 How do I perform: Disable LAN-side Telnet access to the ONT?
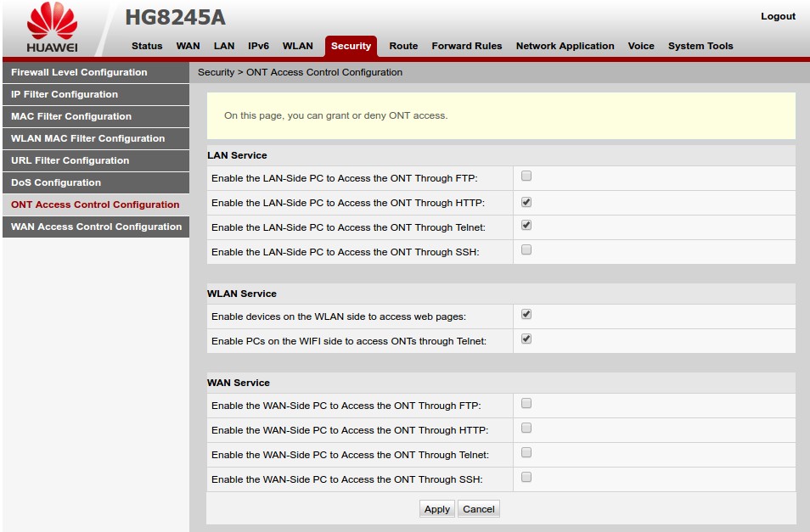pyautogui.click(x=526, y=224)
